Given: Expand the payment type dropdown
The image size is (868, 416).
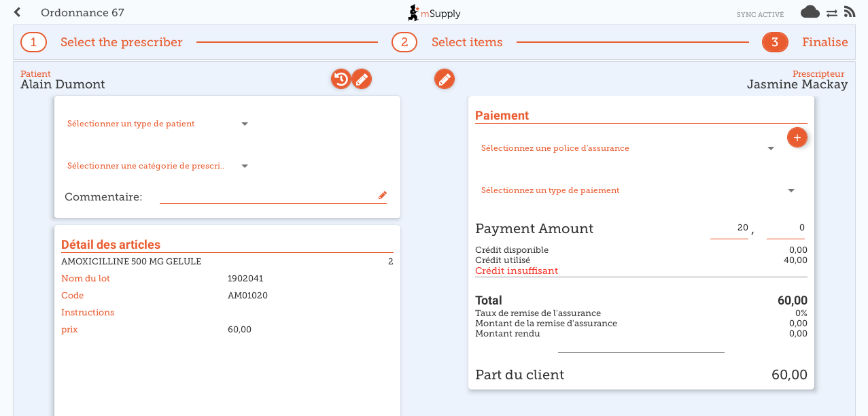Looking at the screenshot, I should pyautogui.click(x=791, y=191).
